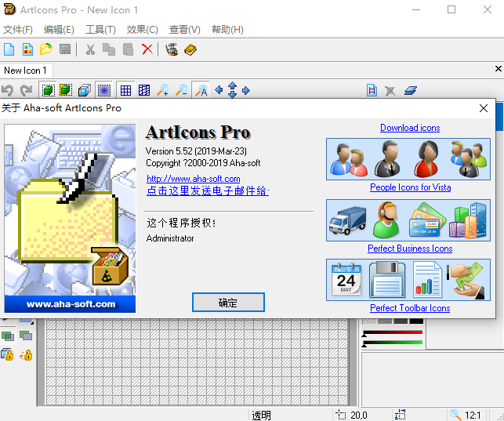Click the Undo arrow icon
Image resolution: width=504 pixels, height=421 pixels.
(x=8, y=90)
